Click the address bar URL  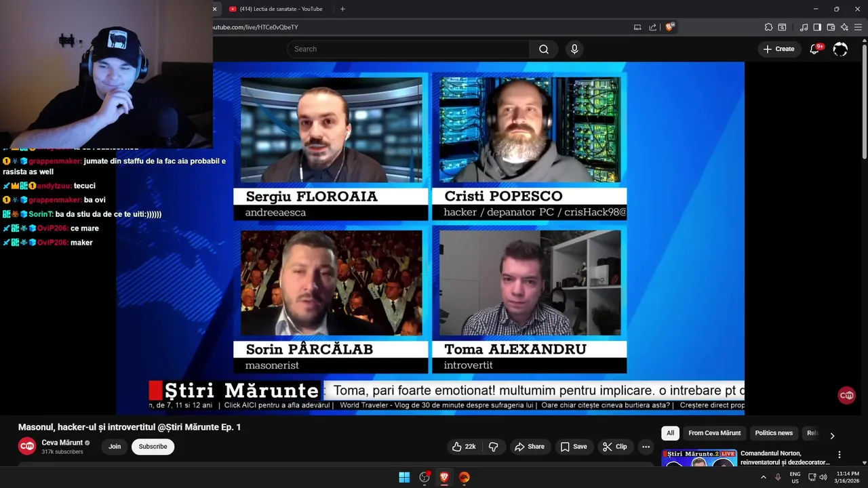tap(256, 27)
